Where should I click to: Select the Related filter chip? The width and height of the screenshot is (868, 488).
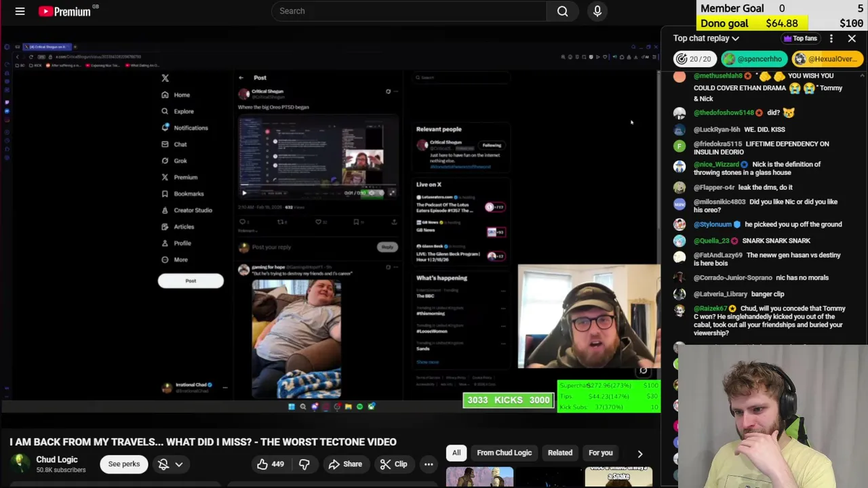(560, 453)
